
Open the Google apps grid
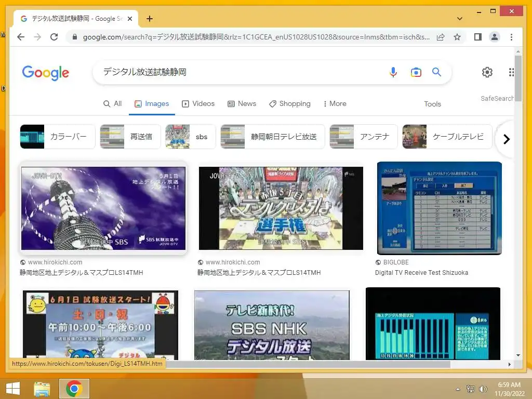[x=511, y=72]
